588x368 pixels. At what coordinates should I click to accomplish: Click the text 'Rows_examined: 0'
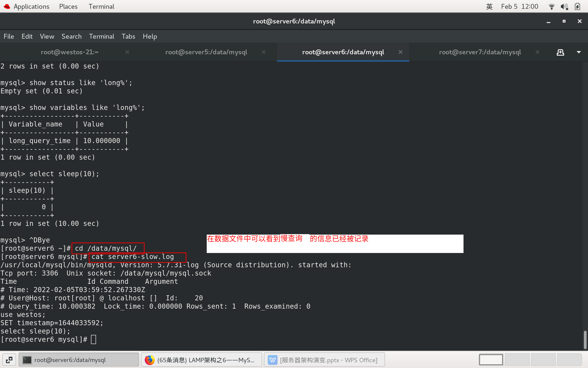277,306
